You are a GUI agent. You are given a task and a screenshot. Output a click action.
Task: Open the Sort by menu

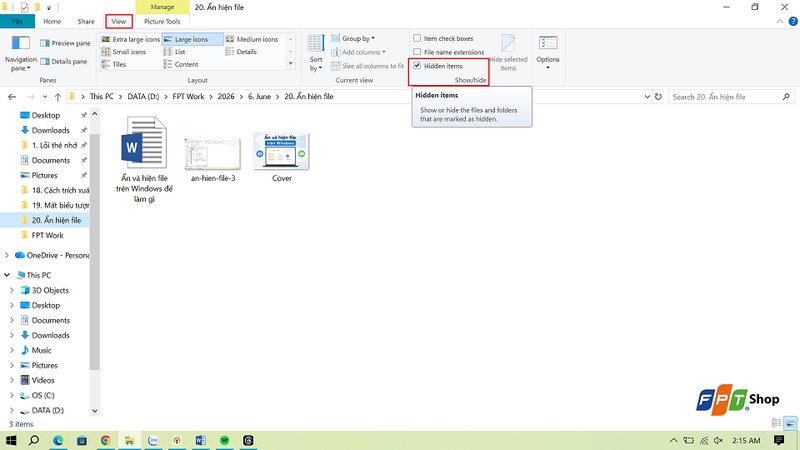click(316, 53)
